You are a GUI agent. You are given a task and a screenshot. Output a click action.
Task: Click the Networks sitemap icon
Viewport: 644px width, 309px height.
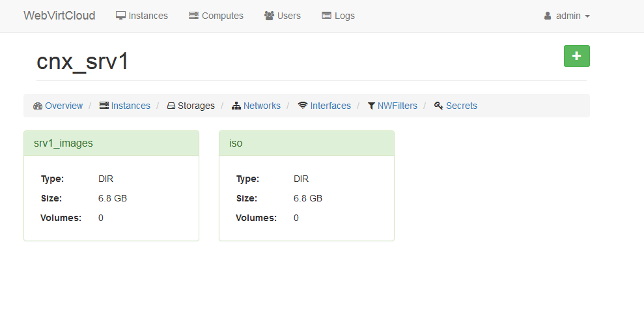(x=236, y=106)
